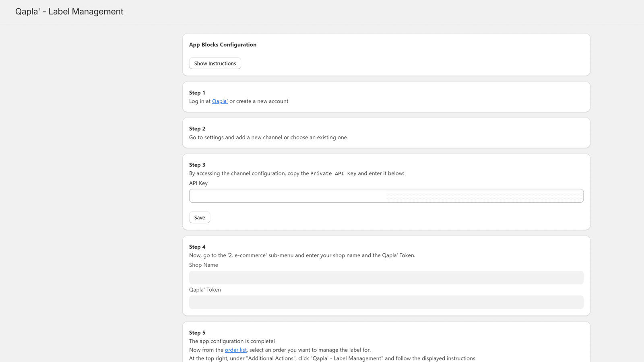The image size is (644, 362).
Task: Click the 'app configuration is complete' text
Action: 232,341
